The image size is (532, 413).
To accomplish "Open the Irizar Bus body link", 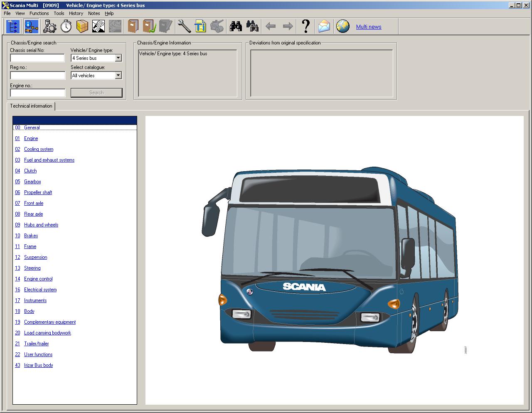I will coord(39,365).
